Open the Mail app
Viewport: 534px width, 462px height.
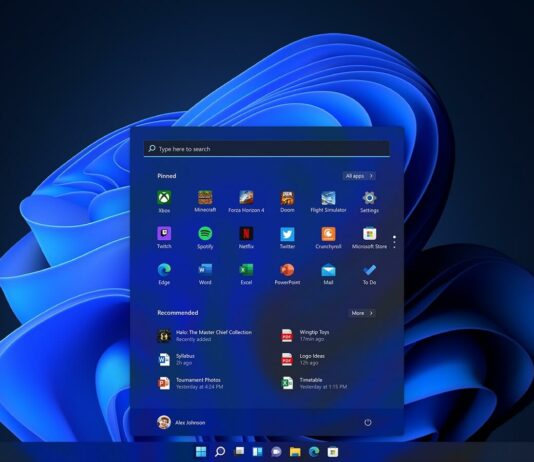[328, 274]
